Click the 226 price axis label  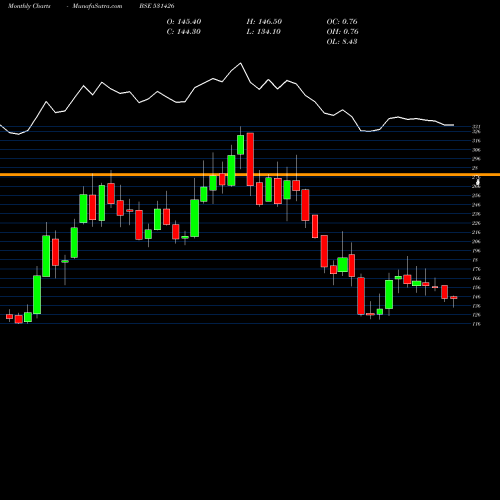click(476, 223)
